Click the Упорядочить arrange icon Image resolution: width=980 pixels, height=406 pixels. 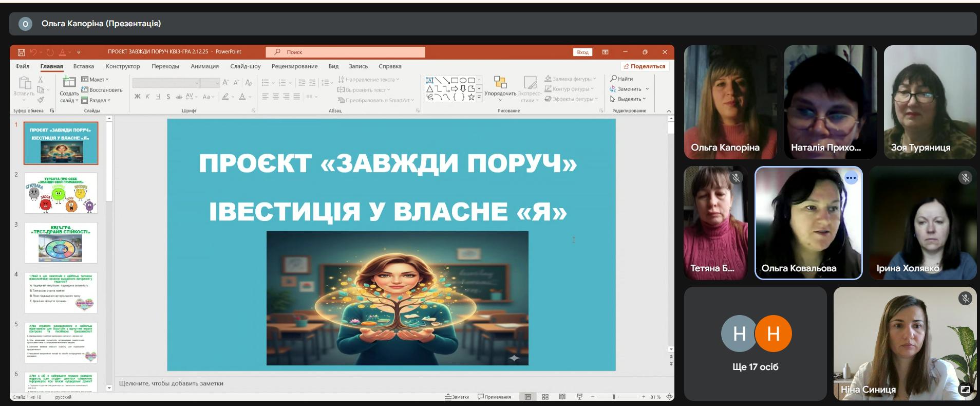tap(500, 82)
